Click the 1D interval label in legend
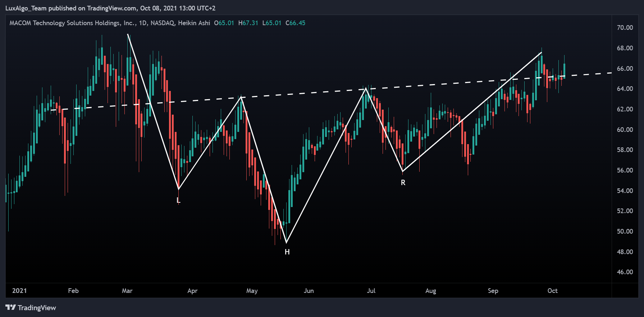Image resolution: width=644 pixels, height=317 pixels. click(143, 23)
